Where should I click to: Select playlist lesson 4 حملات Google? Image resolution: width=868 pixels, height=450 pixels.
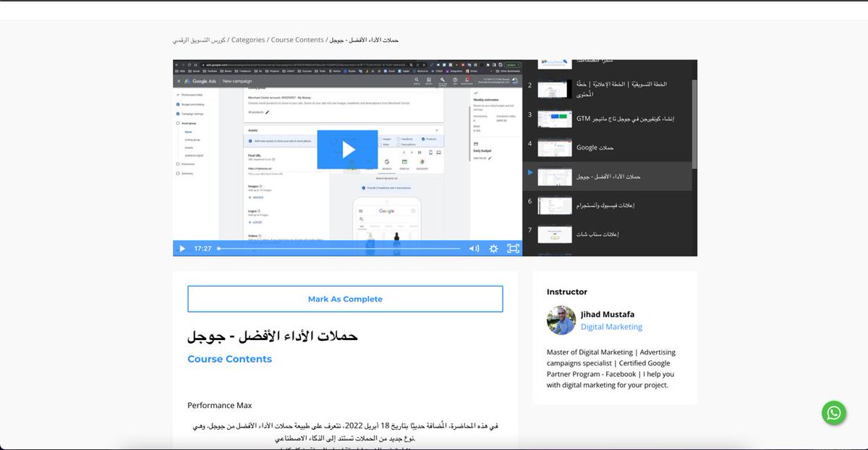click(608, 148)
